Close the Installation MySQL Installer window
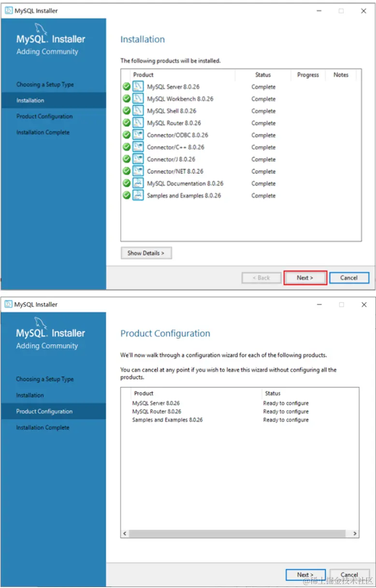Screen dimensions: 376x588 click(x=363, y=11)
